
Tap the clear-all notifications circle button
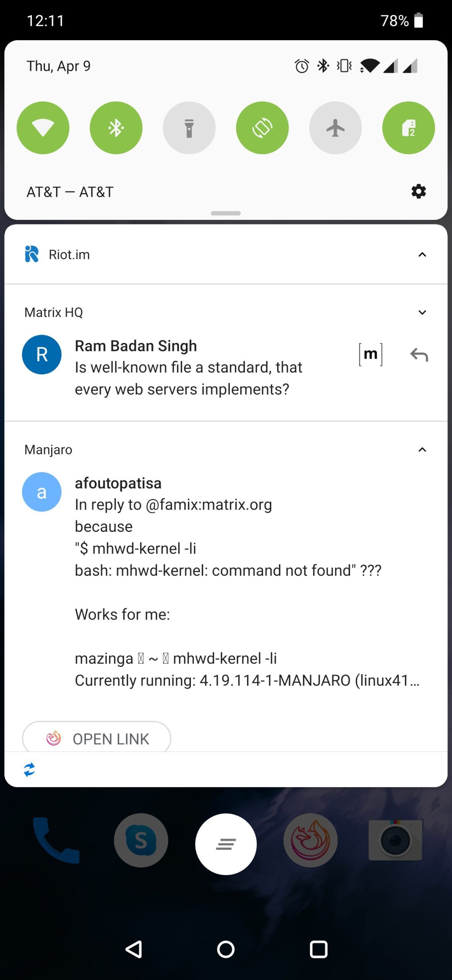point(226,844)
